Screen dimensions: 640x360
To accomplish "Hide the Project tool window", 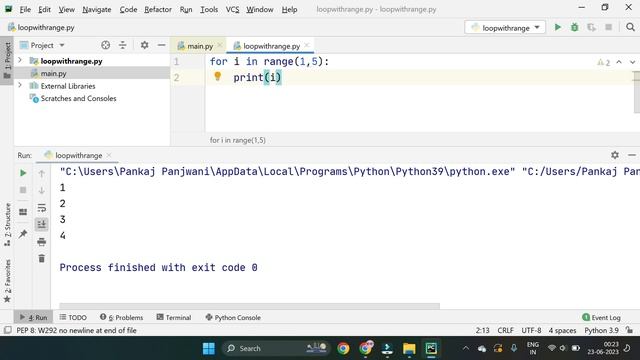I will point(162,45).
